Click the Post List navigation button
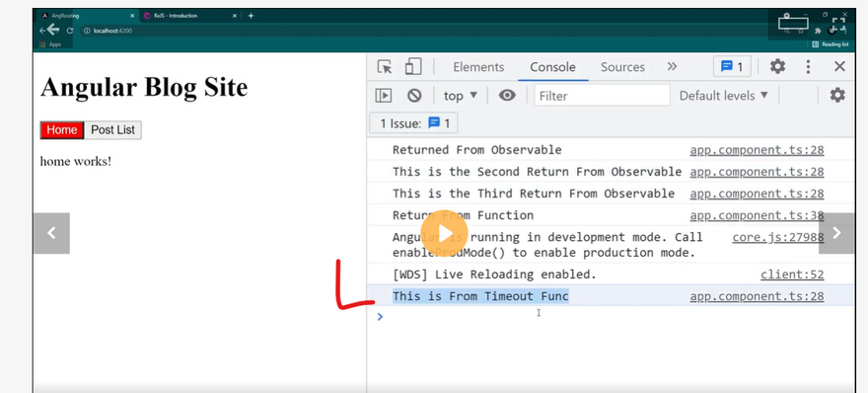 112,129
